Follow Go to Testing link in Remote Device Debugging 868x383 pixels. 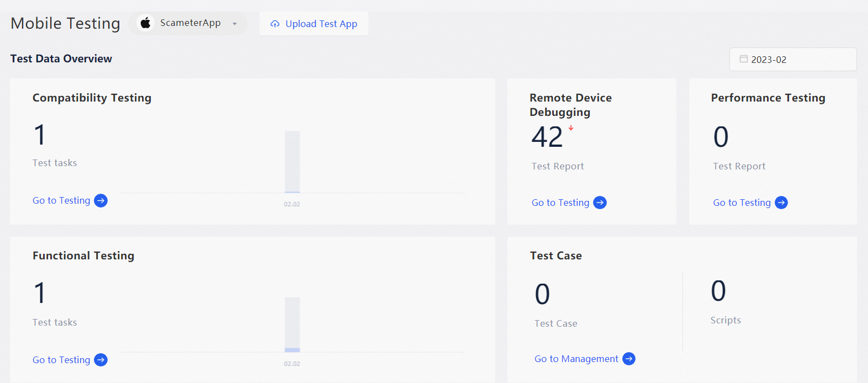coord(560,203)
